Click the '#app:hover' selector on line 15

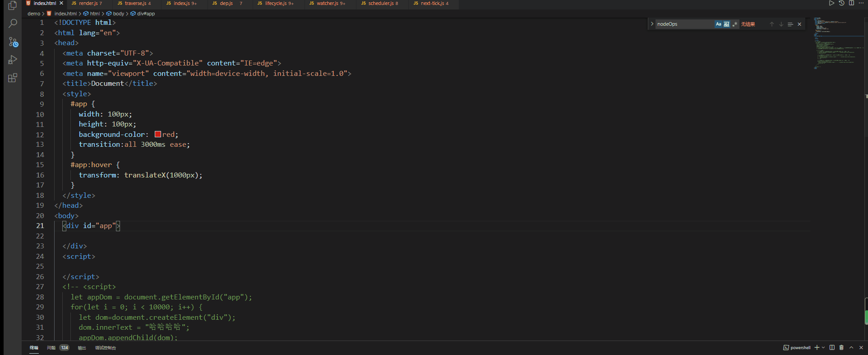(x=91, y=165)
